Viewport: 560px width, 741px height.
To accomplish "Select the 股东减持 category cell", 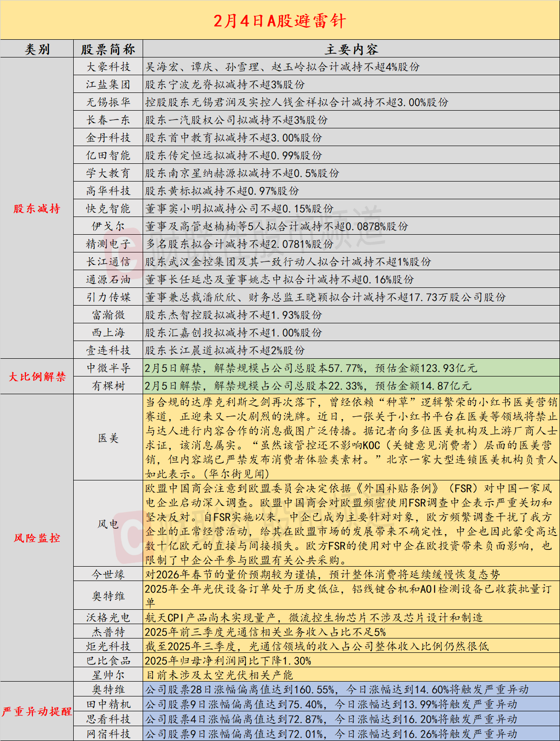I will [x=37, y=208].
